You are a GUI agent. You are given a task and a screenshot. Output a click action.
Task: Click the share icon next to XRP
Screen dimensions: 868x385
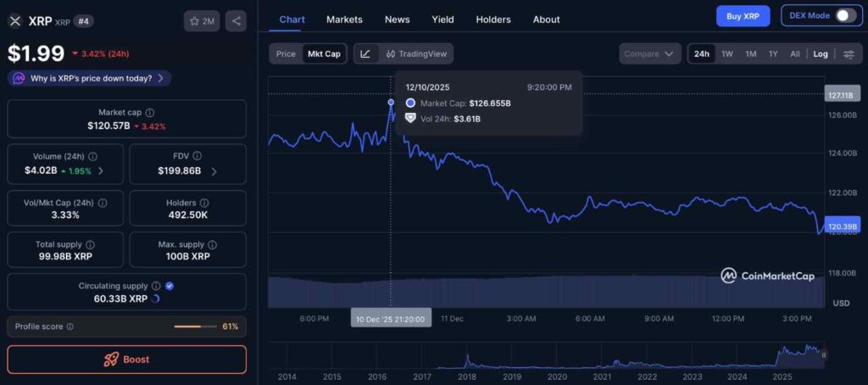[236, 21]
